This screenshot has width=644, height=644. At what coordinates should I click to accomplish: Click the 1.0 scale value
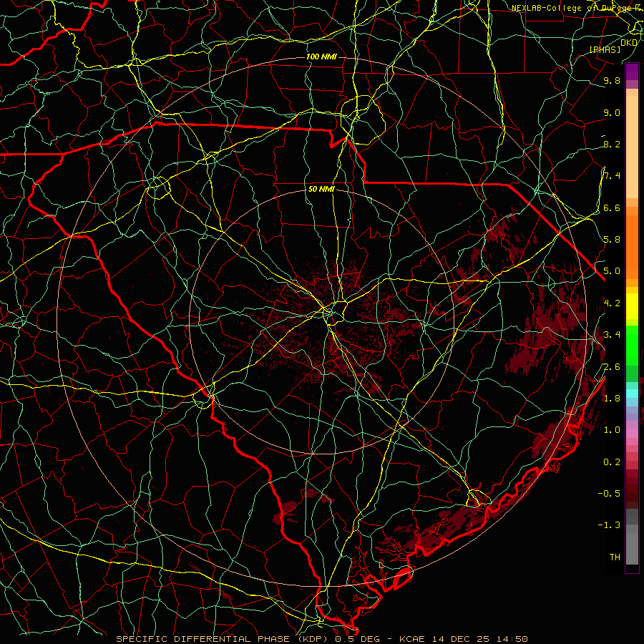click(612, 430)
